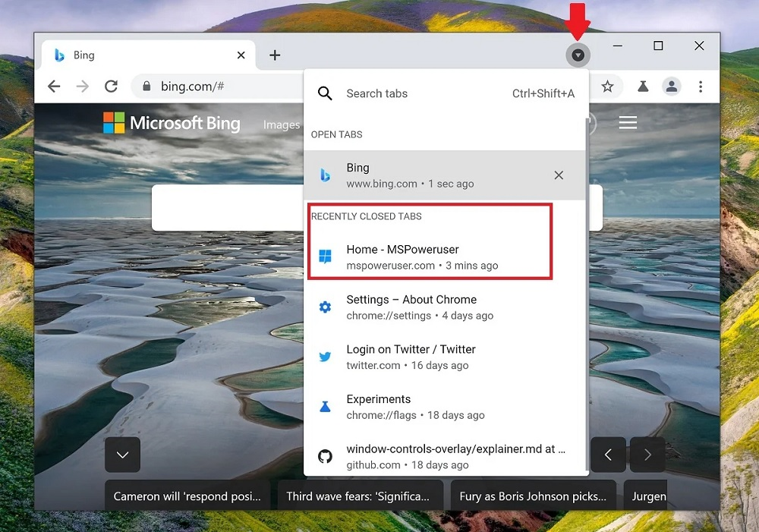Reopen Settings – About Chrome tab
The height and width of the screenshot is (532, 759).
444,307
